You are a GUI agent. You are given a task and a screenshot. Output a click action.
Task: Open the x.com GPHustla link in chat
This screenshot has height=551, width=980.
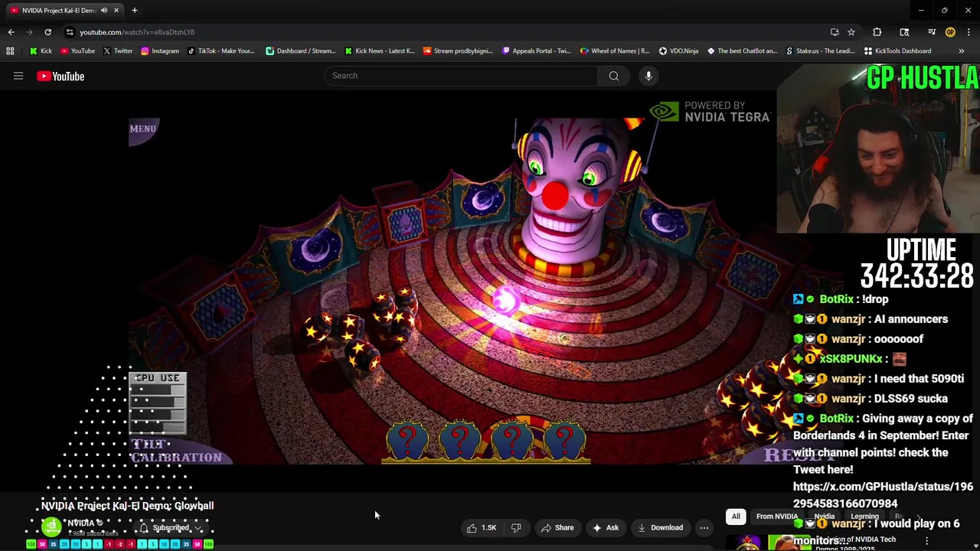tap(883, 495)
